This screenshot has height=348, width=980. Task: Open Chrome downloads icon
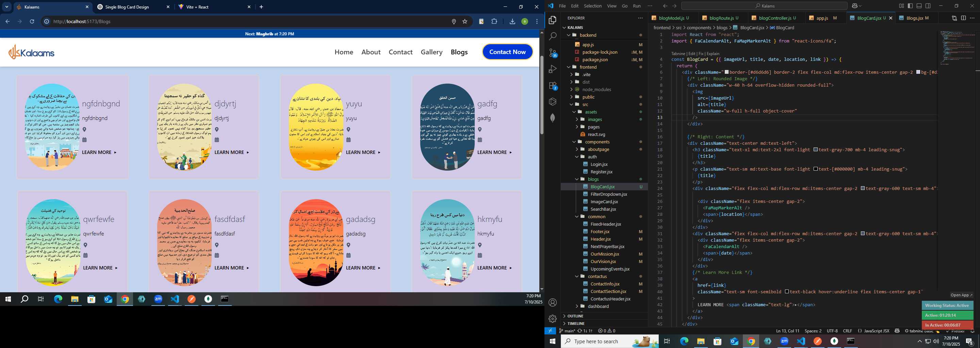point(512,21)
